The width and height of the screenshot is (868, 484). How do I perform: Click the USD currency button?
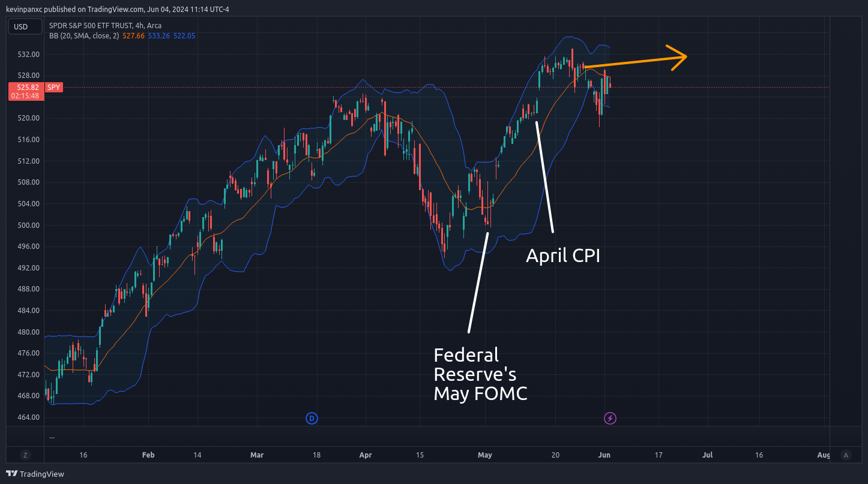tap(25, 26)
